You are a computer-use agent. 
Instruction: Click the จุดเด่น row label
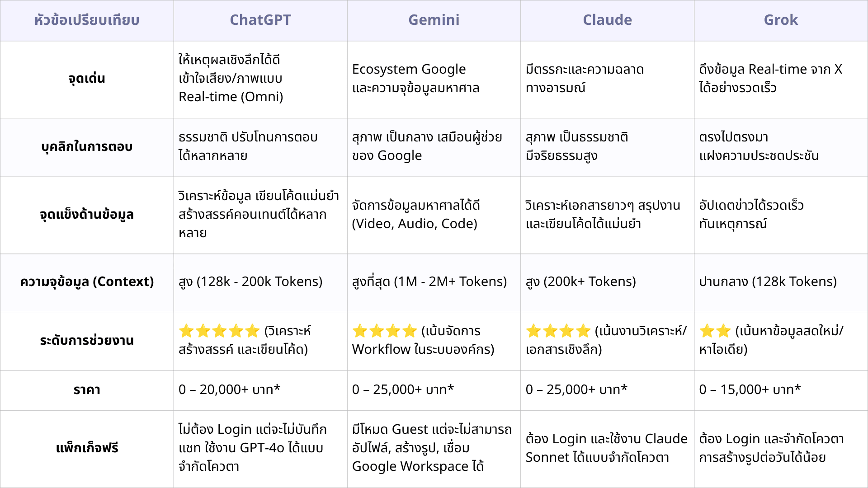point(87,79)
